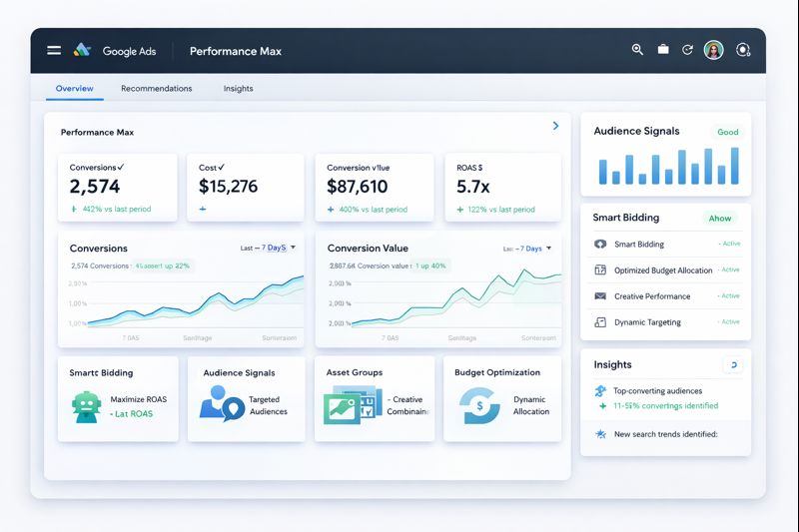The image size is (799, 532).
Task: Click the Smart Bidding row icon
Action: (x=600, y=244)
